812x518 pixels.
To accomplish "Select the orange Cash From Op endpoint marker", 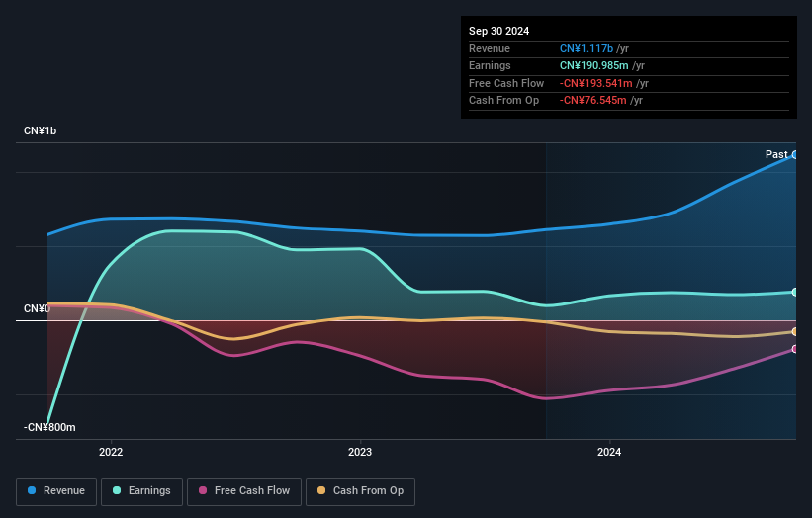I will [x=795, y=332].
